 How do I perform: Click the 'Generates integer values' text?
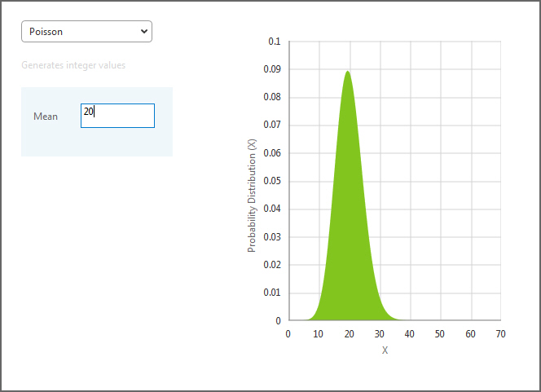coord(73,65)
